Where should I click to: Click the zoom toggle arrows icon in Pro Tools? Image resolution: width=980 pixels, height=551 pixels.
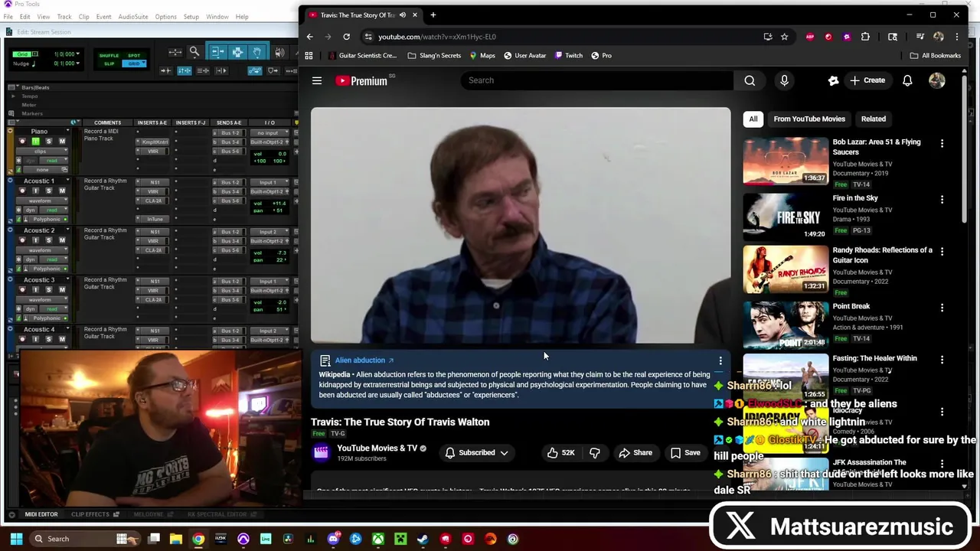(x=175, y=52)
